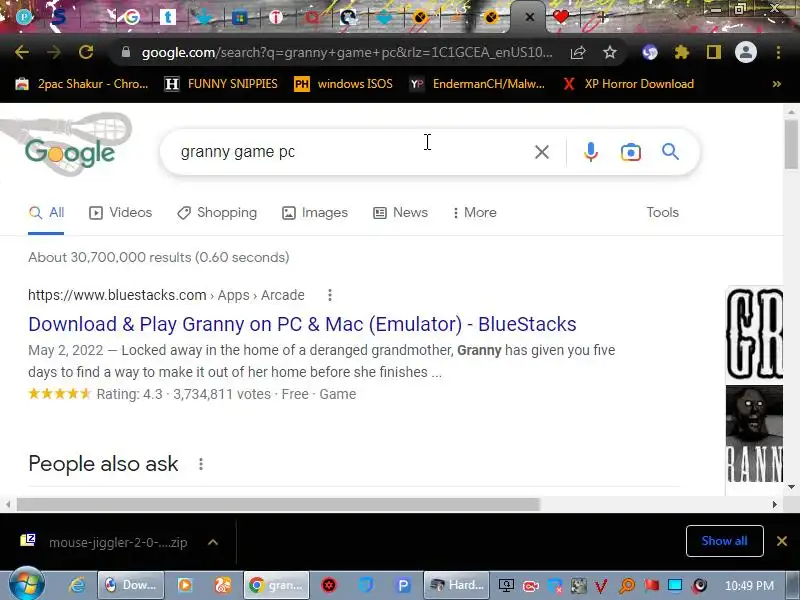Viewport: 800px width, 600px height.
Task: Click the red flag system tray icon
Action: [652, 585]
